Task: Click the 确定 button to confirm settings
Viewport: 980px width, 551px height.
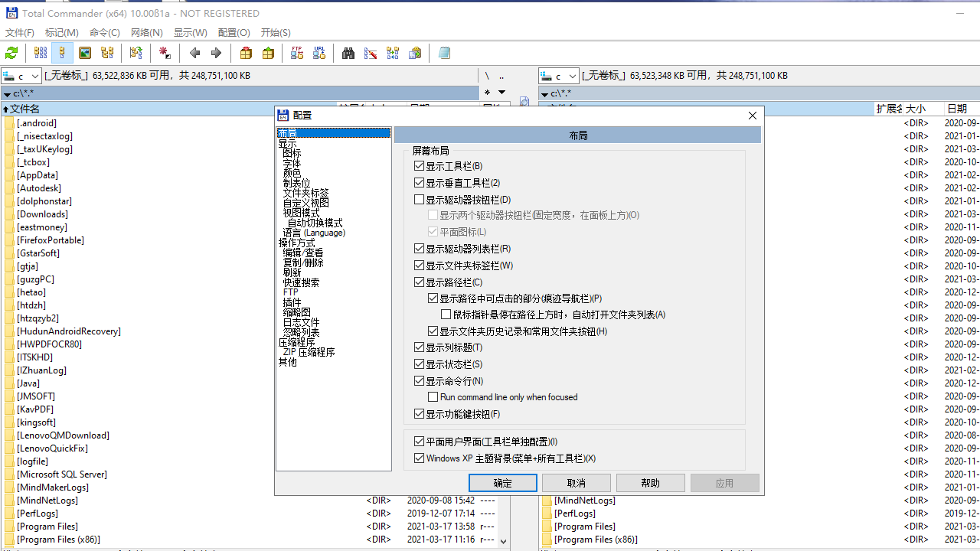Action: coord(502,482)
